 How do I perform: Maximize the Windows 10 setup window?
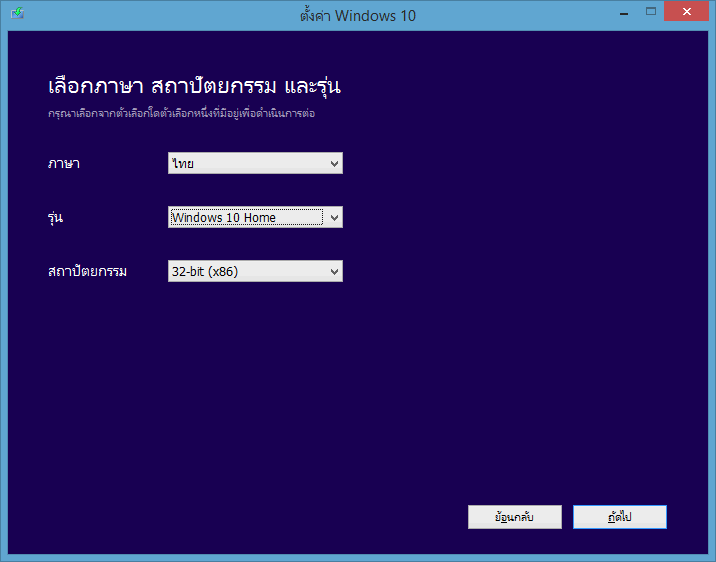pyautogui.click(x=649, y=12)
